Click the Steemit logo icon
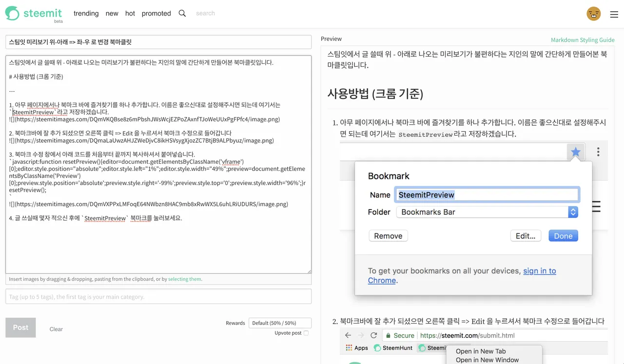The width and height of the screenshot is (624, 364). click(12, 14)
